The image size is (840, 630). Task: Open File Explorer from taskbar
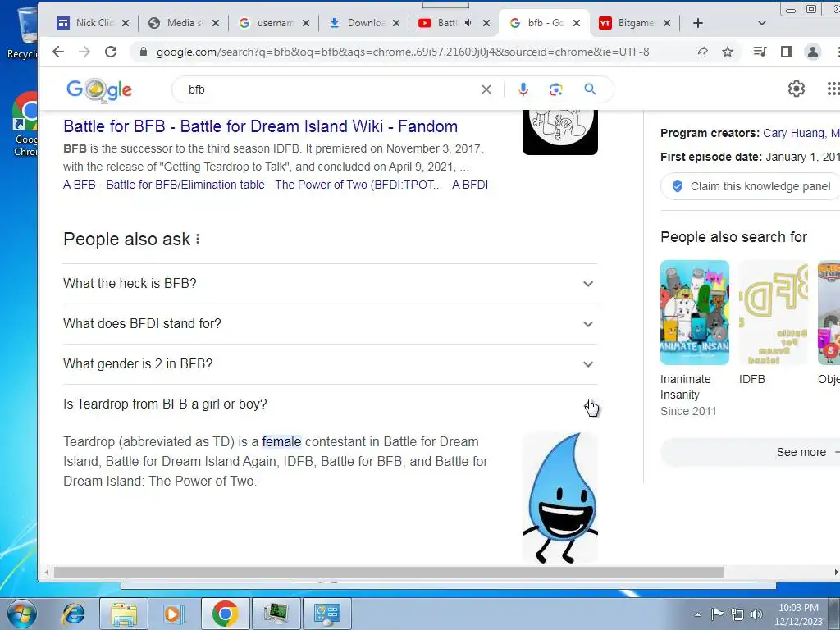[x=124, y=614]
